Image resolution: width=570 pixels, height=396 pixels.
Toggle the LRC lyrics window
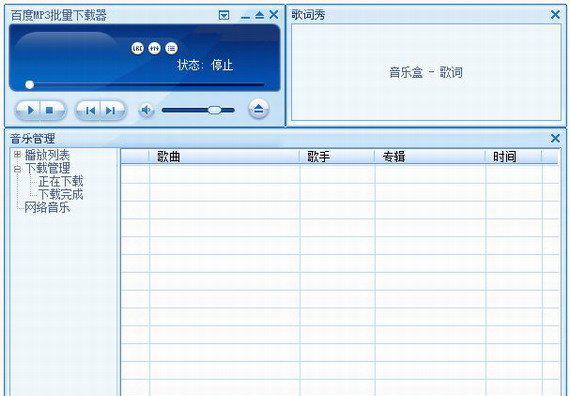click(137, 48)
